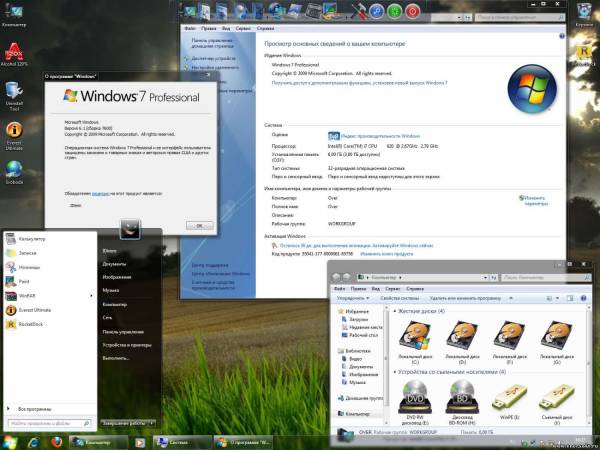Open the media player taskbar icon
This screenshot has width=600, height=450.
[x=140, y=442]
